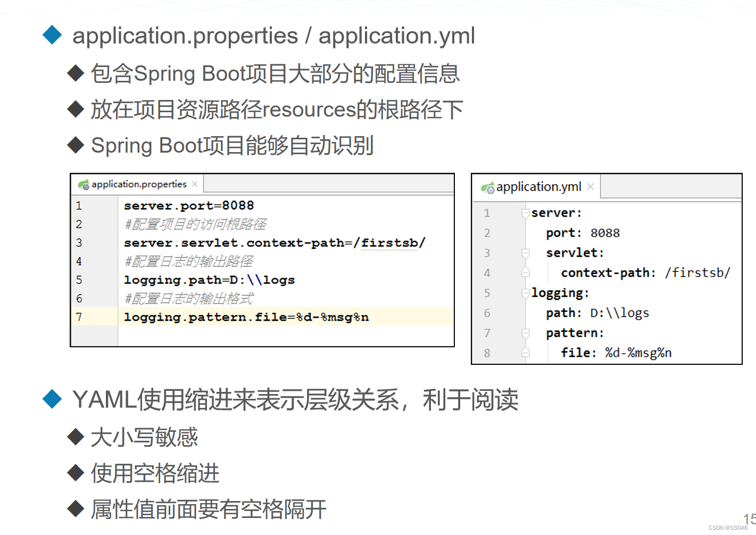
Task: Close the application.yml tab
Action: point(591,187)
